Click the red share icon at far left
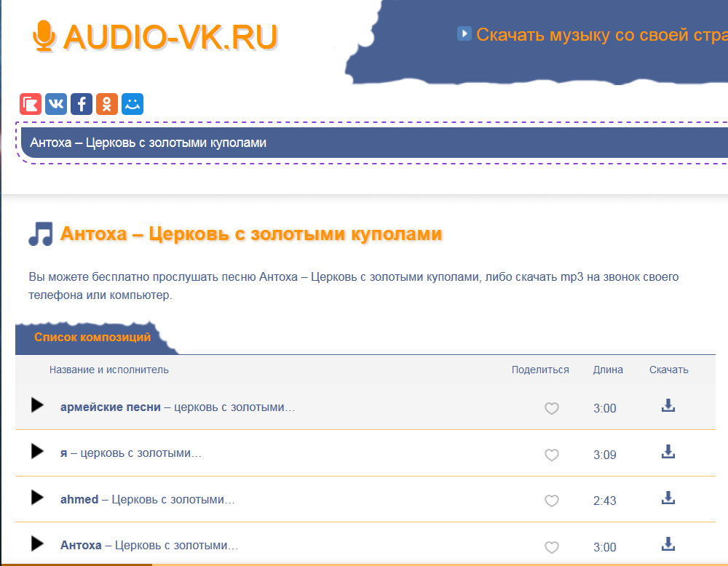Viewport: 728px width, 566px height. tap(30, 103)
